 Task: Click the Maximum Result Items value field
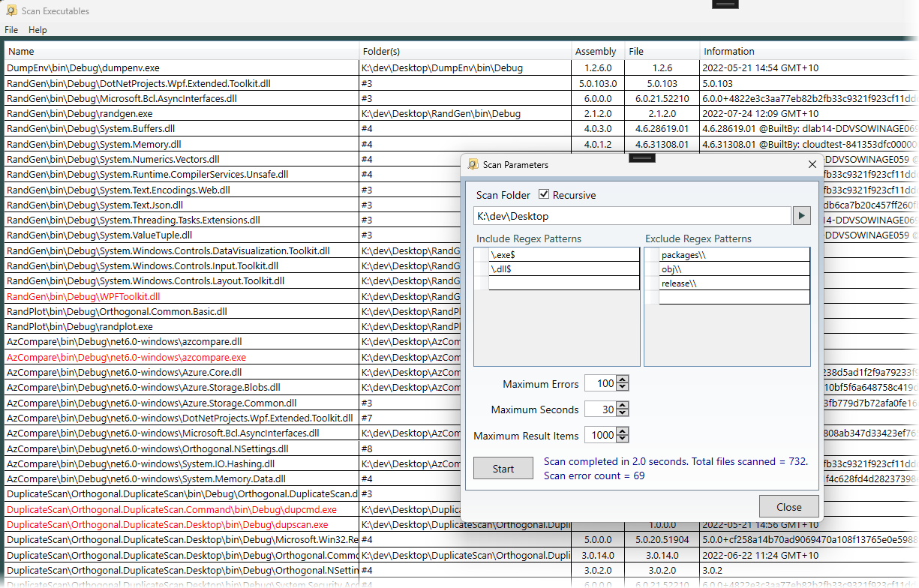(x=601, y=435)
